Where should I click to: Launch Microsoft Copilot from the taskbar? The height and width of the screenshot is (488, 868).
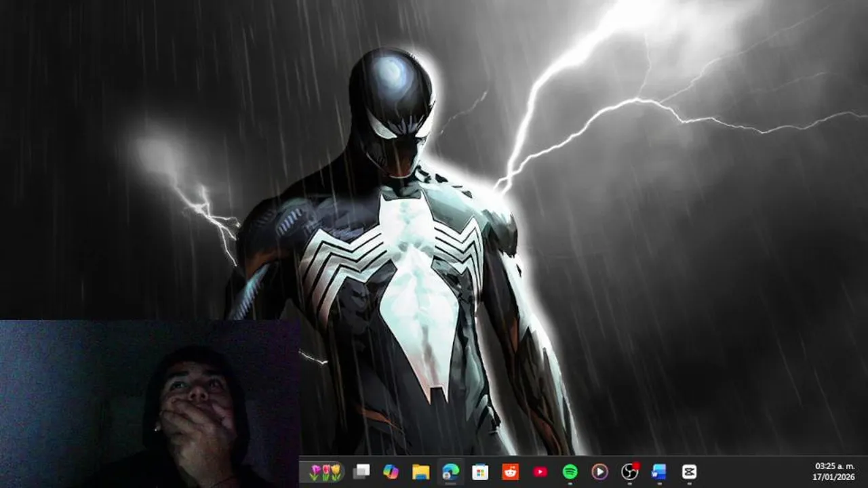tap(391, 472)
